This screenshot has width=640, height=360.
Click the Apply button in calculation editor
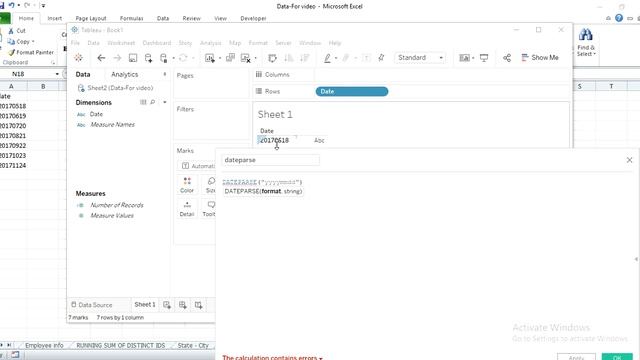[576, 357]
